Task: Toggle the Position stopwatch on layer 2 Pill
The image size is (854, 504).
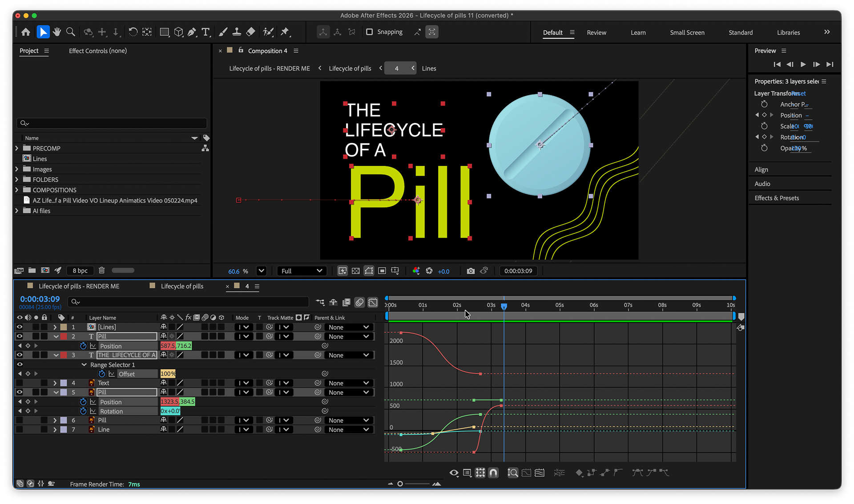Action: pyautogui.click(x=83, y=346)
